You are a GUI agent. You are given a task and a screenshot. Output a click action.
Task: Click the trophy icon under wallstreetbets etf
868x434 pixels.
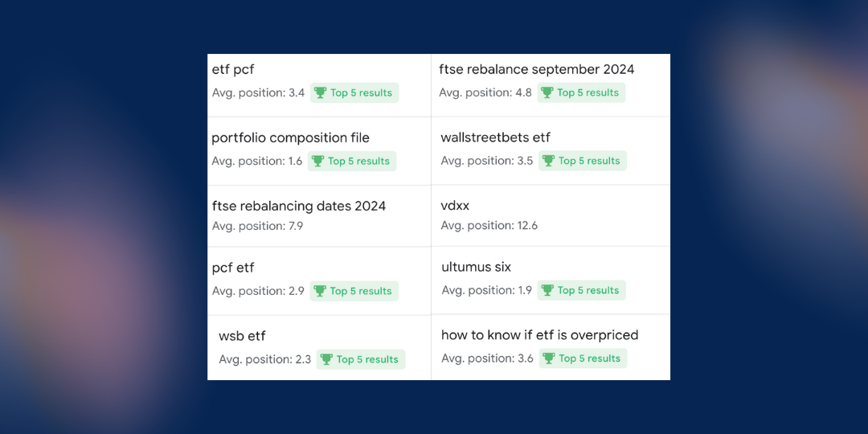coord(549,162)
